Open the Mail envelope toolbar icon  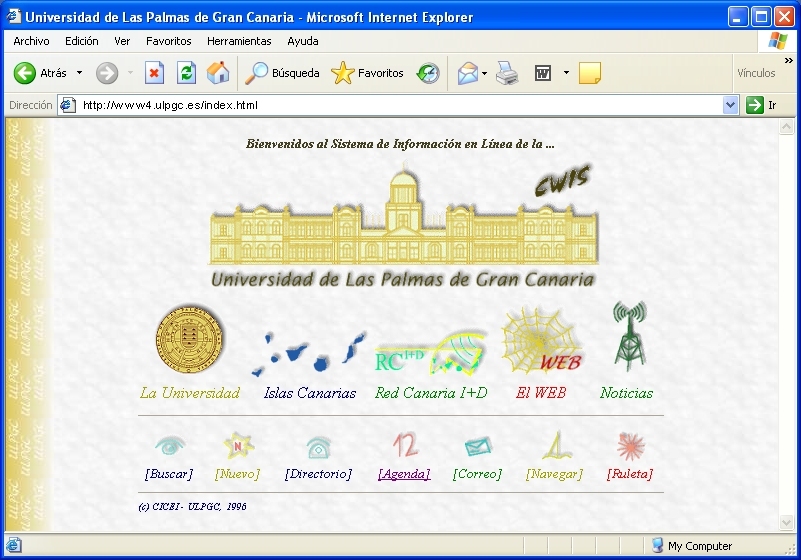coord(467,73)
